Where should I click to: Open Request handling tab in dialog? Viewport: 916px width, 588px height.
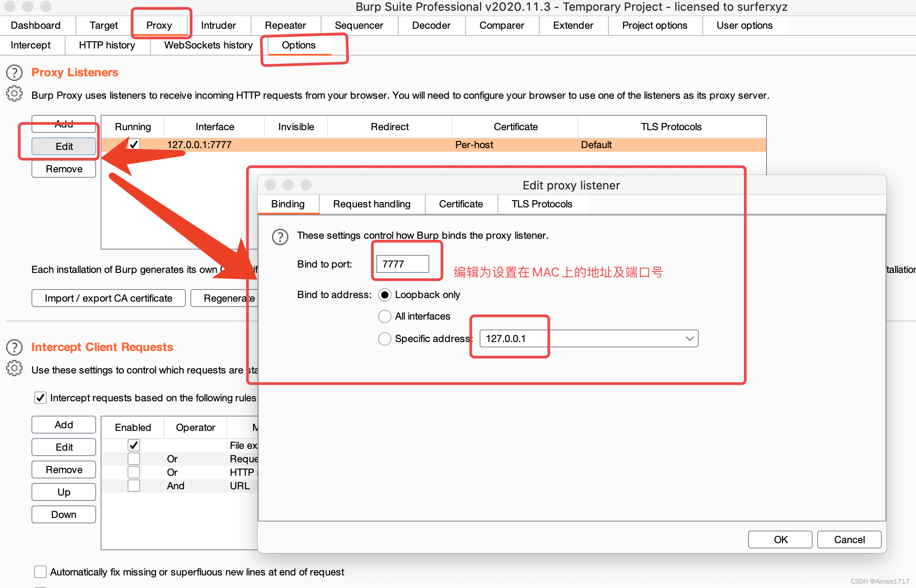pyautogui.click(x=372, y=204)
